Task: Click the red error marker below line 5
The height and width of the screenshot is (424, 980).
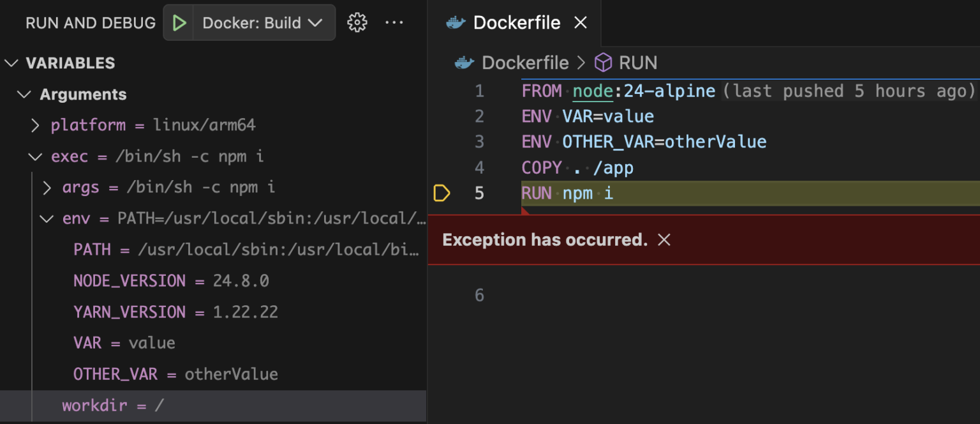Action: click(525, 211)
